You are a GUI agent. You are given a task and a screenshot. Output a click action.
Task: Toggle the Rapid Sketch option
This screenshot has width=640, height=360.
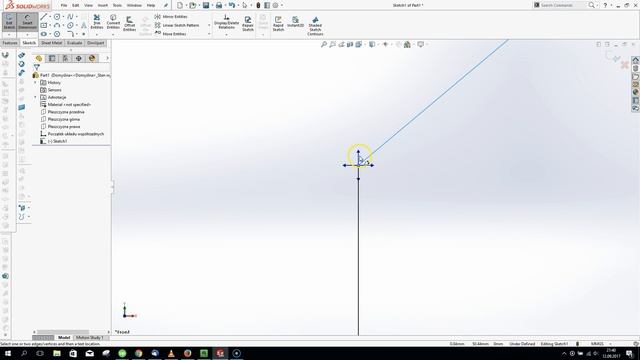pyautogui.click(x=278, y=23)
